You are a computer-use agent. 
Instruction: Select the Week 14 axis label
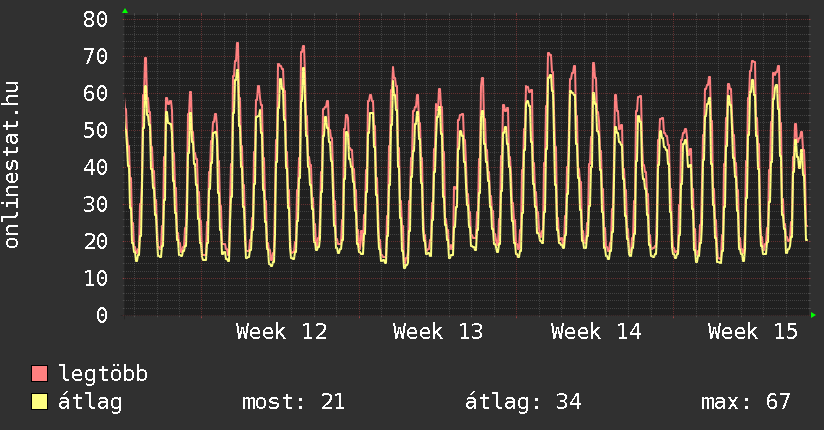(596, 332)
